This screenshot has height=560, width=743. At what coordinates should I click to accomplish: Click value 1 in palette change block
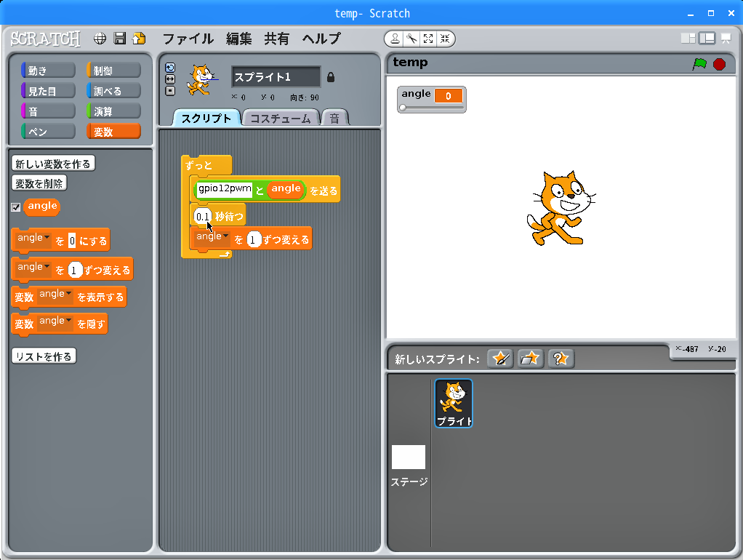(74, 270)
